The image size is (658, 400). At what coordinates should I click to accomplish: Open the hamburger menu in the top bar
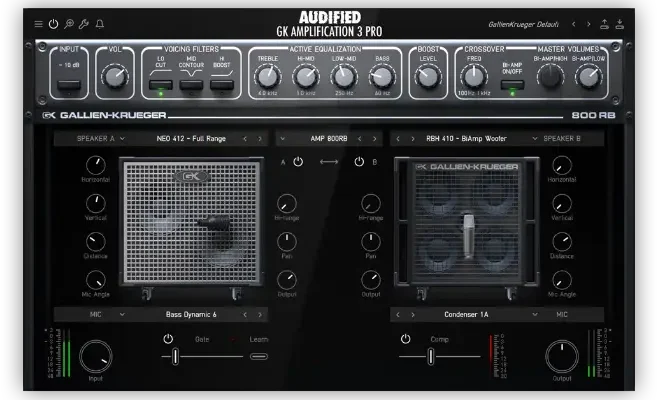[38, 23]
